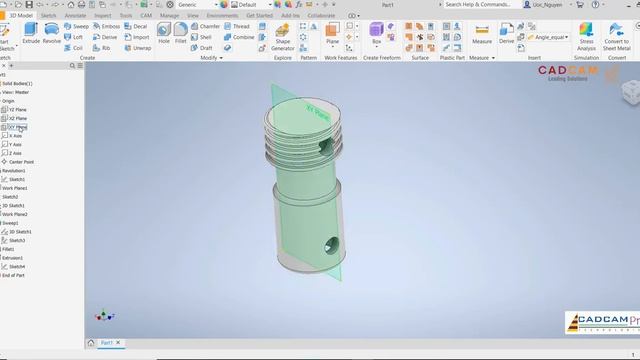
Task: Switch to the Manage tab
Action: [169, 16]
